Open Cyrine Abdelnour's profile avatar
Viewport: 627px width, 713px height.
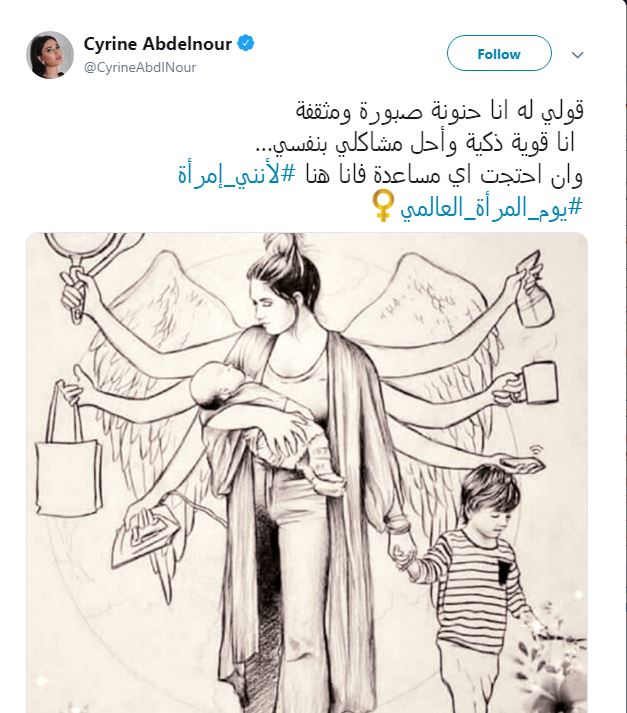pyautogui.click(x=50, y=55)
